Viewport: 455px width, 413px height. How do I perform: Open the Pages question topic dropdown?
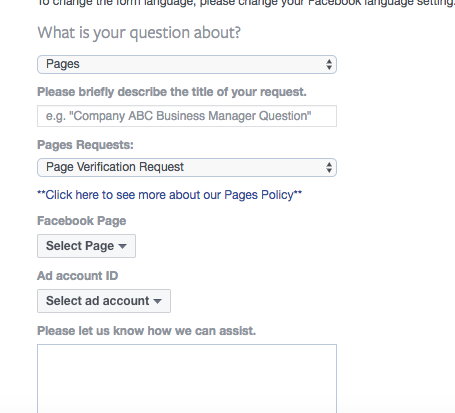187,64
